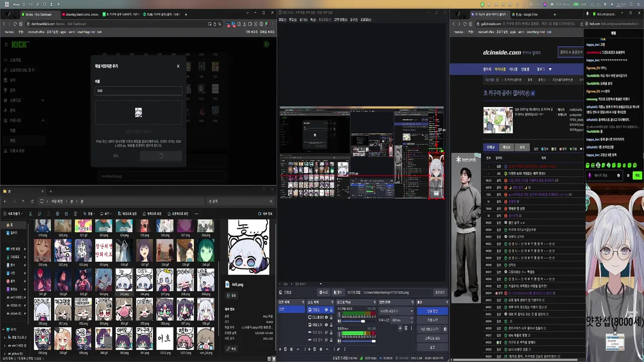
Task: Mute the mic/aux speaker in OBS mixer
Action: 339,341
